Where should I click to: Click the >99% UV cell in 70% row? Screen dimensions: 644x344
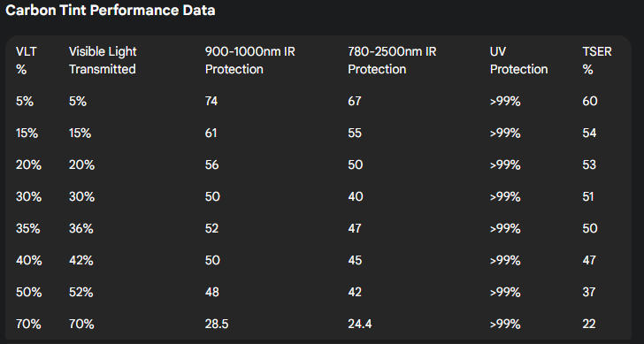505,324
